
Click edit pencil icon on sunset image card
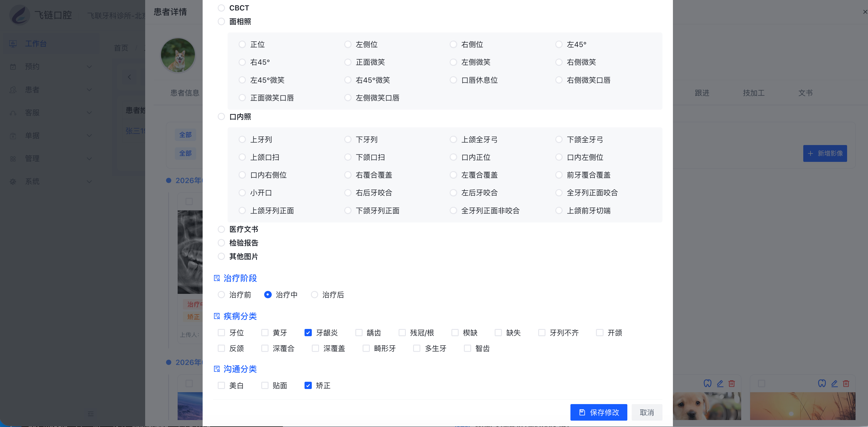click(834, 383)
